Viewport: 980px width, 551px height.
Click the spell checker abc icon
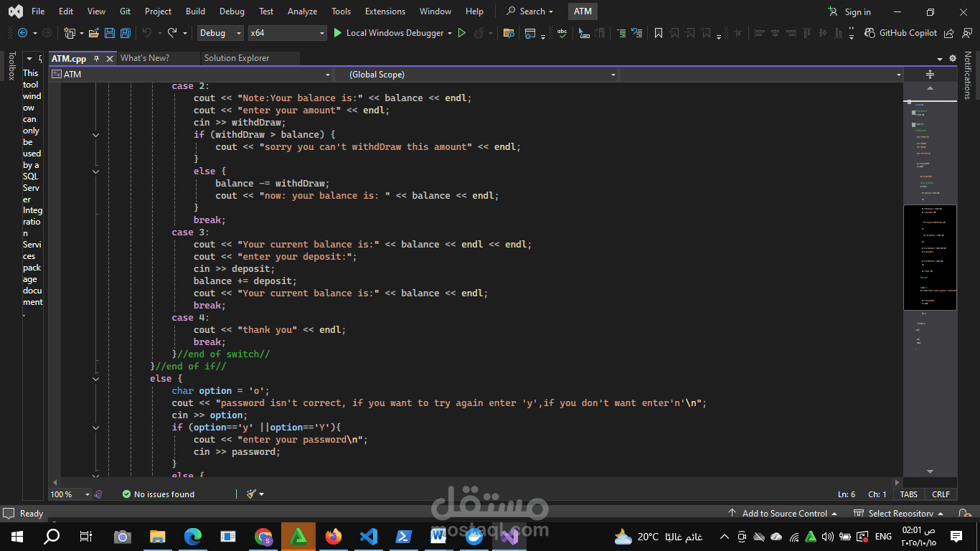coord(562,33)
